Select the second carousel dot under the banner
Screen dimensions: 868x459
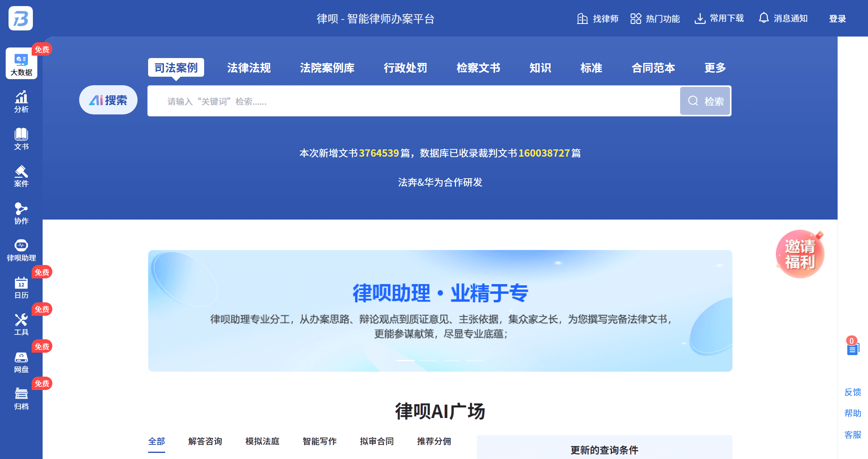click(x=429, y=360)
